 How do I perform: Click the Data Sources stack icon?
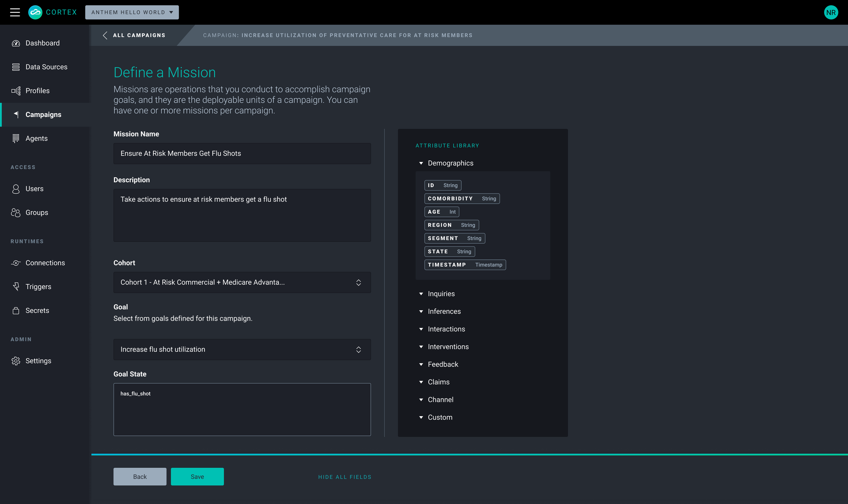pos(16,67)
